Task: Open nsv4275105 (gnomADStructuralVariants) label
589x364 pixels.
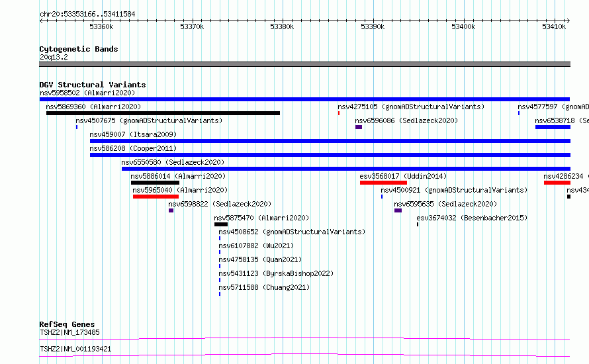Action: coord(411,107)
